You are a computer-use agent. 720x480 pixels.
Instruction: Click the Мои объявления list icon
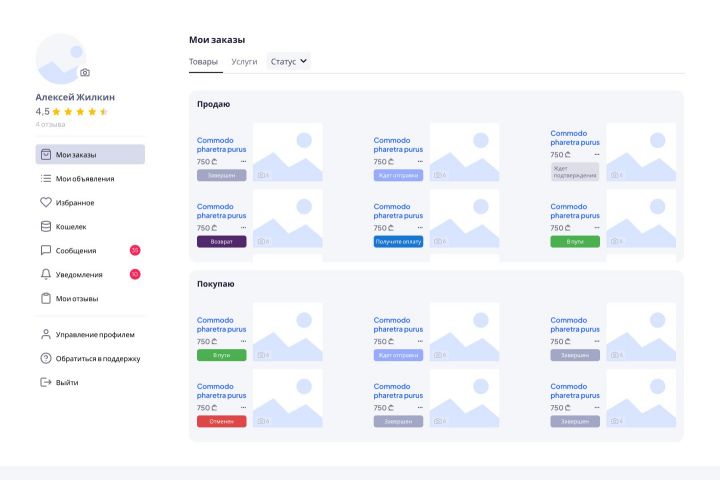click(x=45, y=178)
